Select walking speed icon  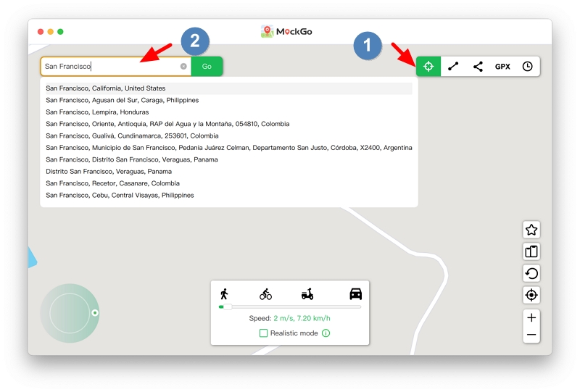tap(224, 294)
